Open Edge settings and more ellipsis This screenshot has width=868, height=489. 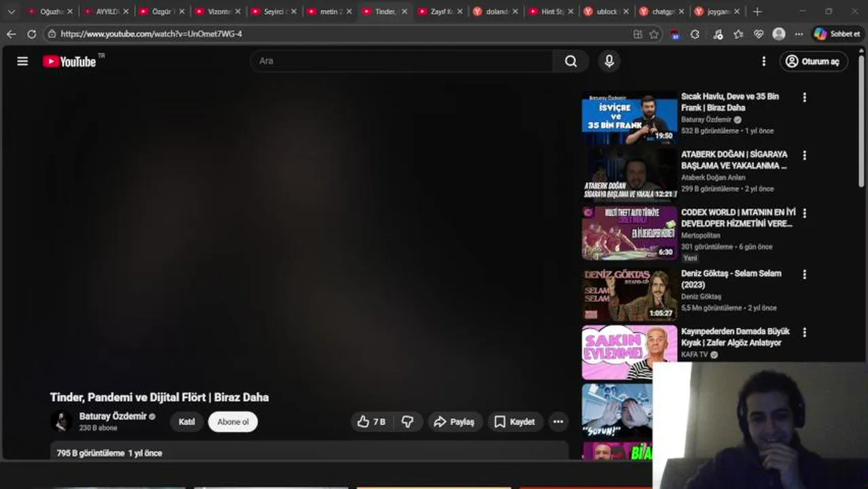(799, 34)
